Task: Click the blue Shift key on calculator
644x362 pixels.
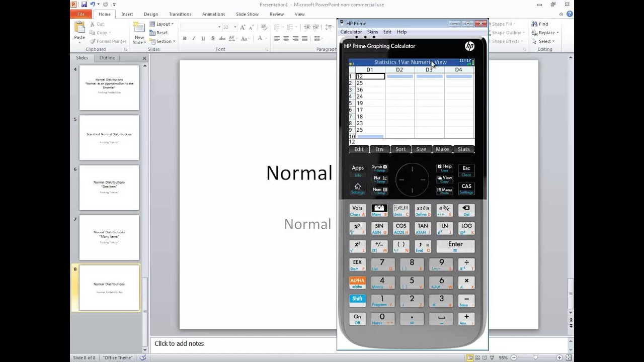Action: coord(357,301)
